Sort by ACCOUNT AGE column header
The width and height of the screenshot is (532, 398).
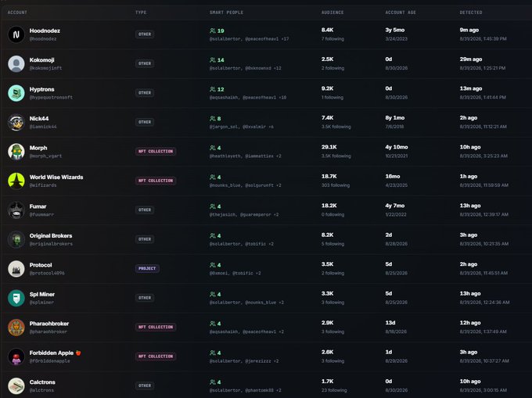401,13
